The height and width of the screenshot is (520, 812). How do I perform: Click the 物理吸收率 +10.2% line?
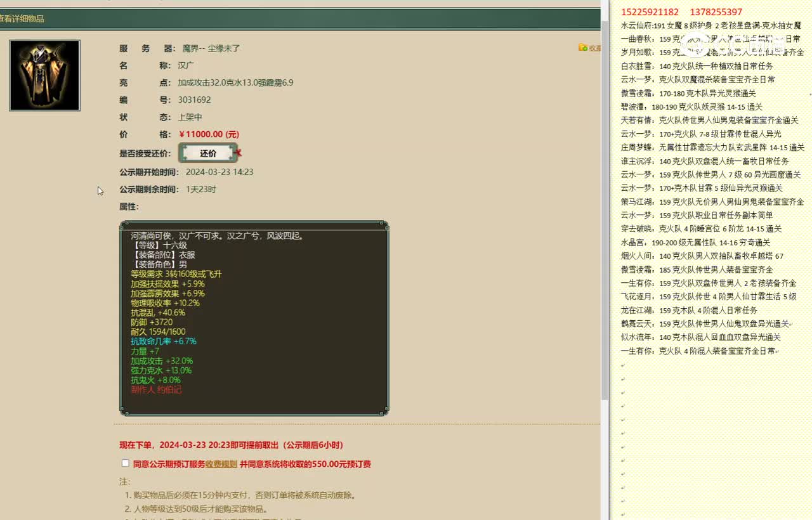[x=165, y=303]
